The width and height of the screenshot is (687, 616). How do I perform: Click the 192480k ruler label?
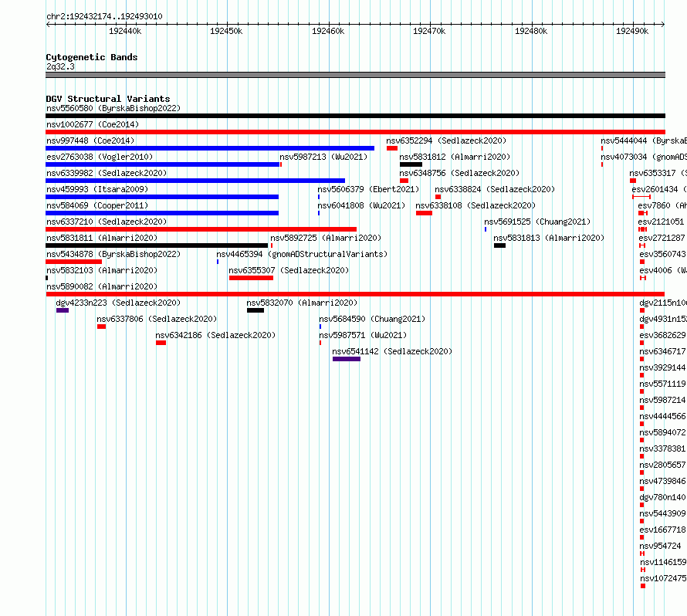click(x=531, y=31)
